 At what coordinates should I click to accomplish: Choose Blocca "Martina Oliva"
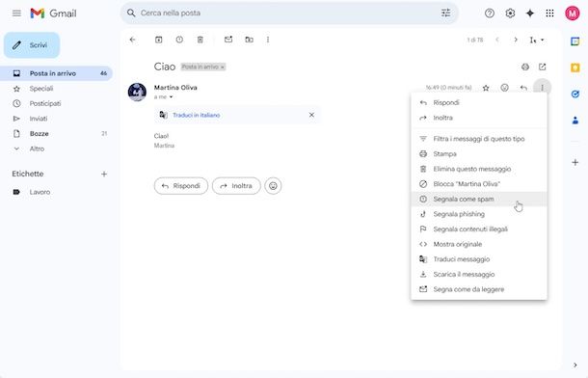click(479, 184)
